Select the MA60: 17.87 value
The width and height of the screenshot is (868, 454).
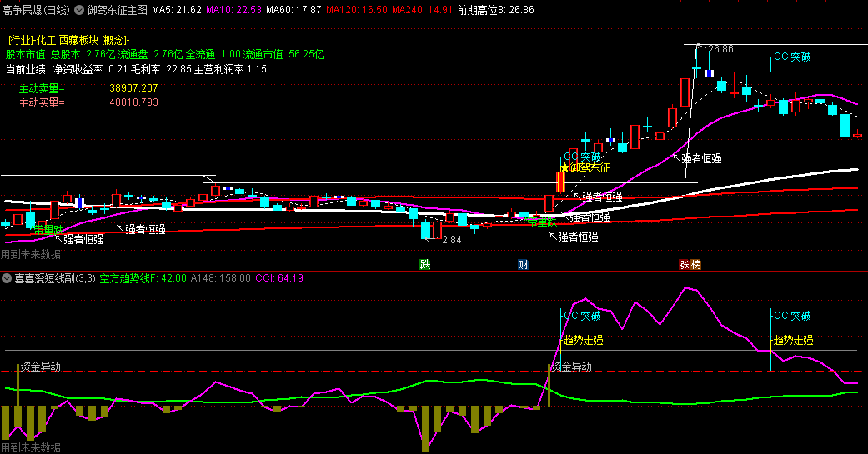[x=294, y=10]
